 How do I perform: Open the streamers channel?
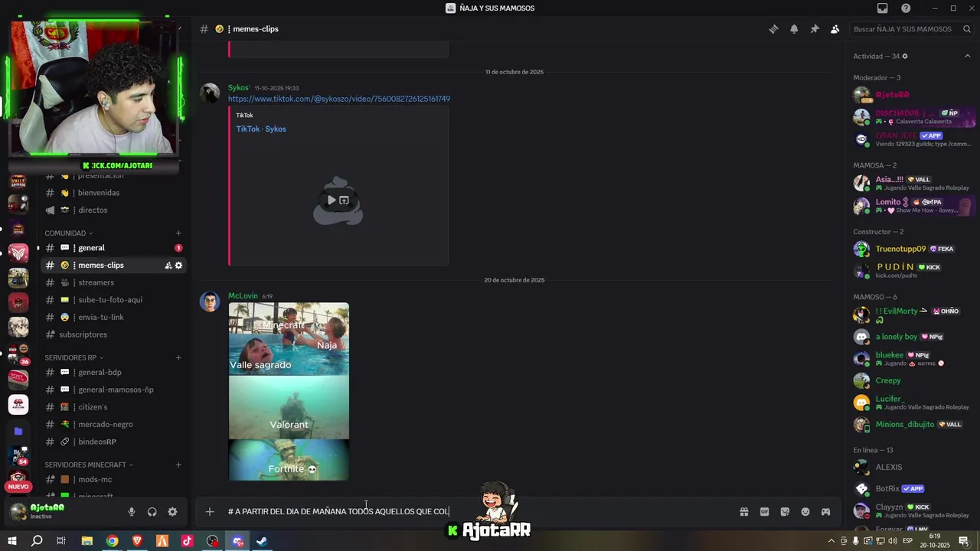tap(113, 282)
